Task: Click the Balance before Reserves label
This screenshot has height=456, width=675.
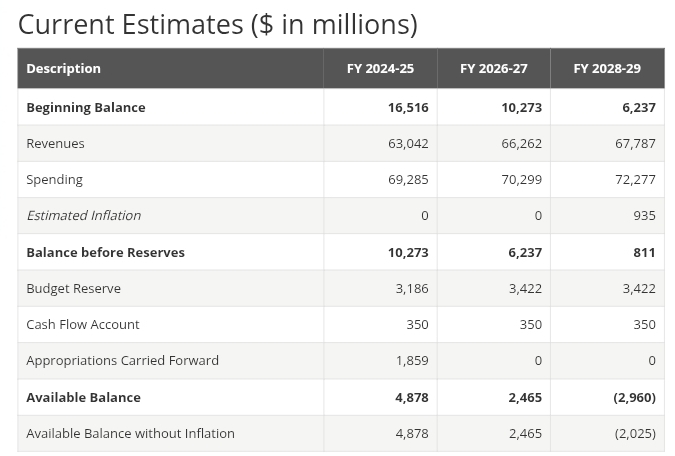Action: coord(105,252)
